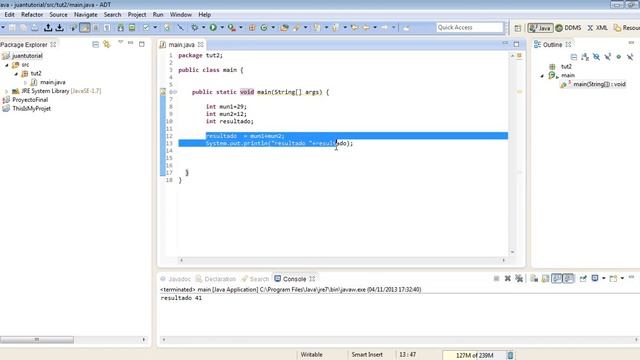Switch to the Declaration tab
This screenshot has height=360, width=640.
tap(216, 279)
